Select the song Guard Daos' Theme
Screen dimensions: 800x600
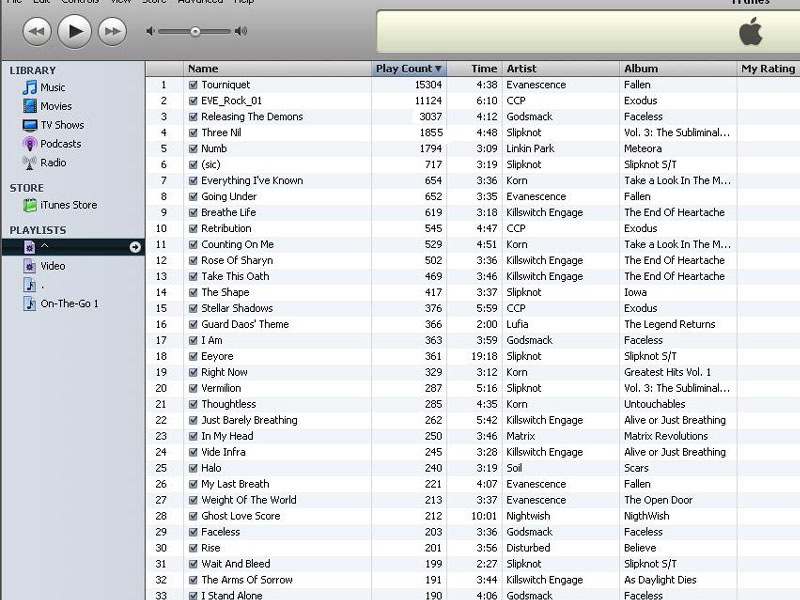tap(245, 324)
